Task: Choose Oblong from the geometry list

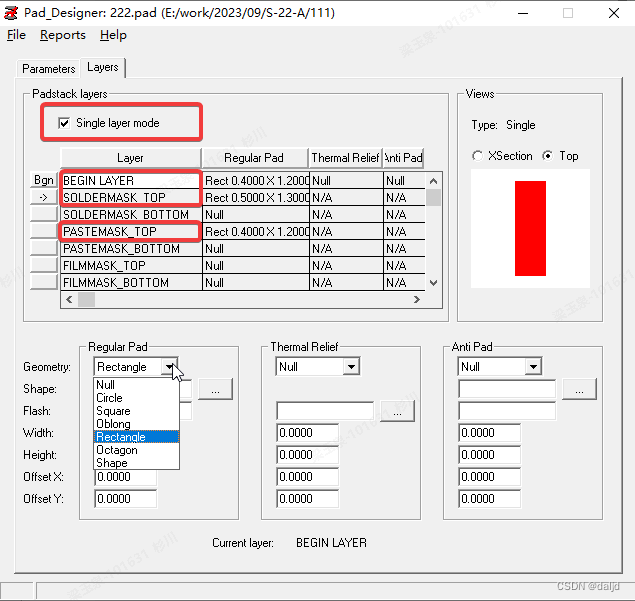Action: point(113,424)
